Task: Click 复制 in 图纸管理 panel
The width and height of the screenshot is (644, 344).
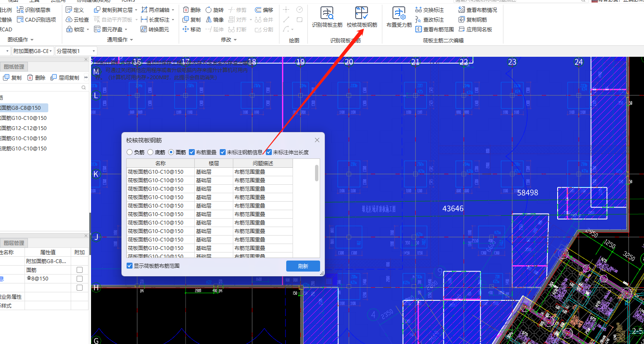Action: [12, 78]
